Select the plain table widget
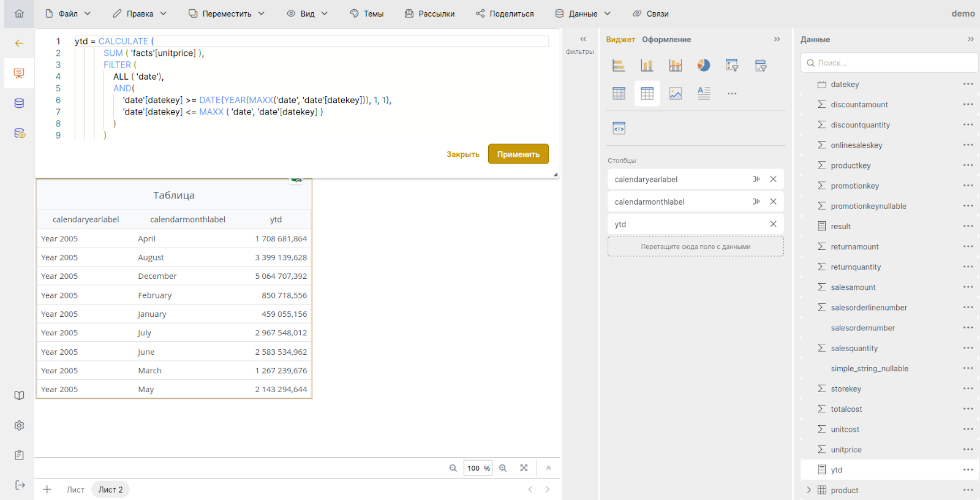The image size is (980, 500). coord(647,93)
